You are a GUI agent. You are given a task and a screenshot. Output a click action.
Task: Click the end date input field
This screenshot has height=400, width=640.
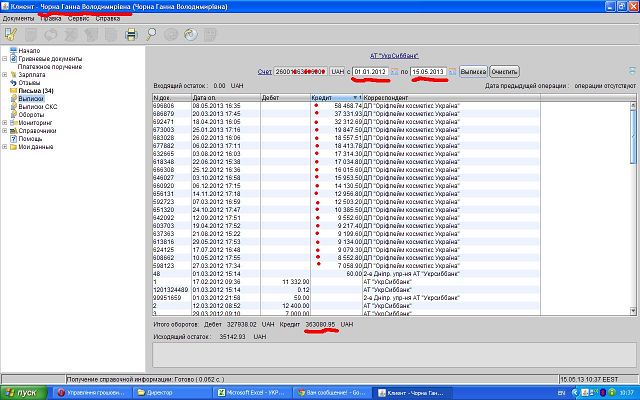click(428, 72)
